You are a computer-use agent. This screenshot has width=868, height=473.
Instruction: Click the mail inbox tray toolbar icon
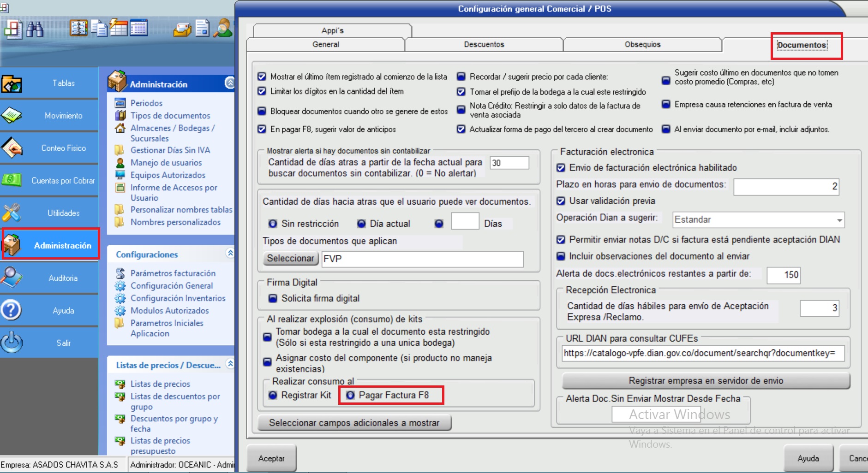pyautogui.click(x=182, y=30)
